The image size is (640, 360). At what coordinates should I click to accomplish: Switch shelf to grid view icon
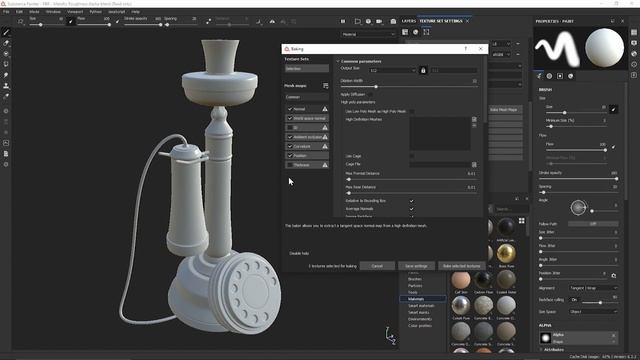[522, 221]
